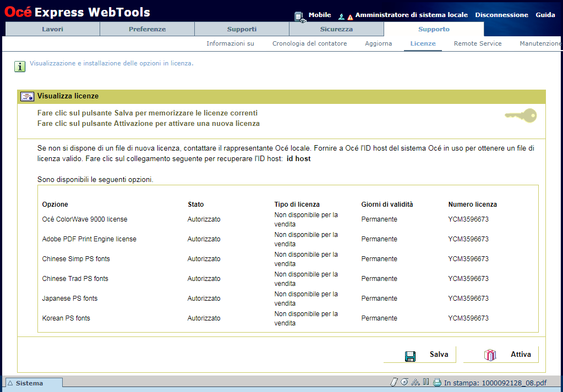Open the Guida help link
Screen dimensions: 563x392
point(545,15)
